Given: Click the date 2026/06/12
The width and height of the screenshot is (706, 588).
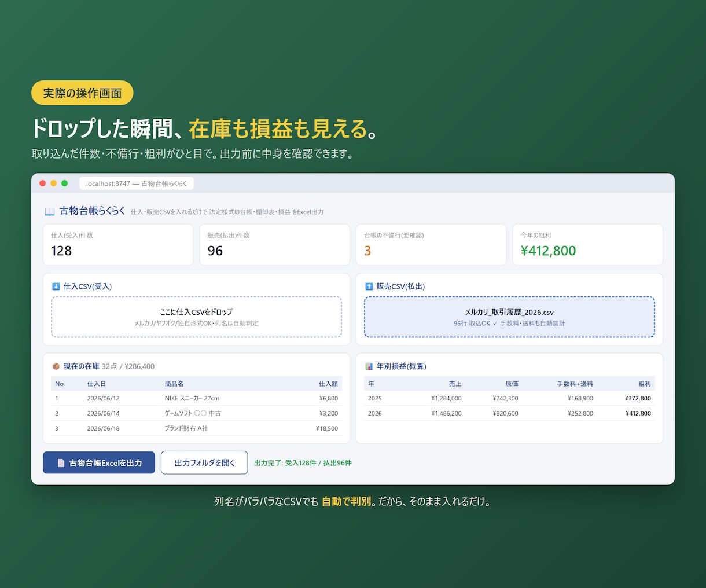Looking at the screenshot, I should (103, 398).
